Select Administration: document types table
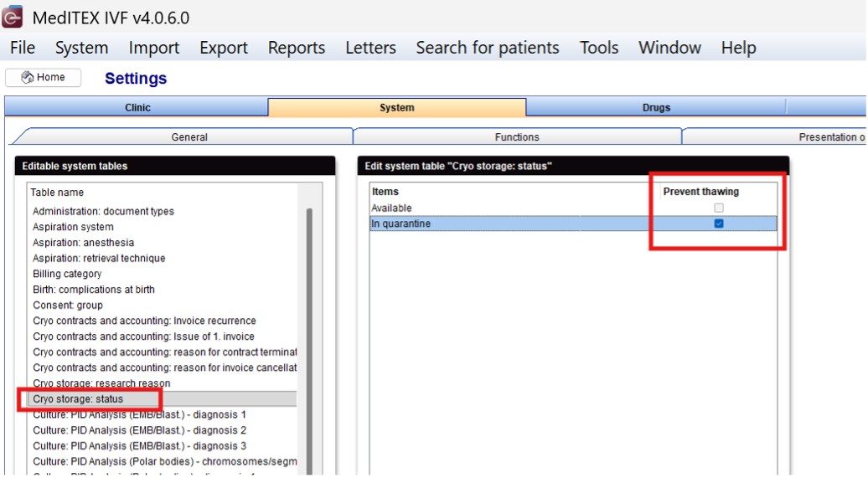 103,211
